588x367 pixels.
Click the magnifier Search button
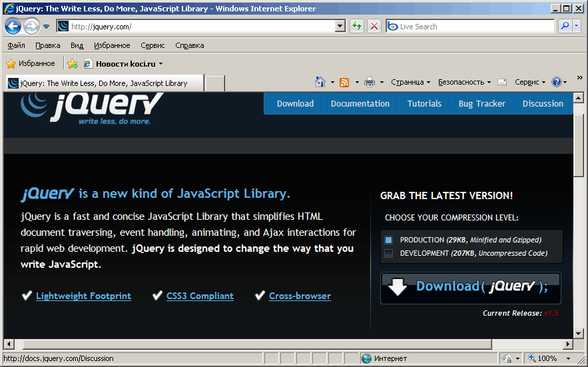click(565, 26)
